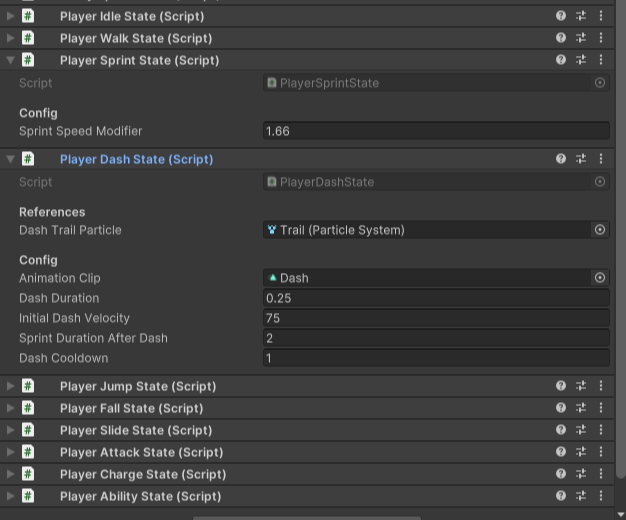
Task: Open help for Player Dash State script
Action: (x=561, y=159)
